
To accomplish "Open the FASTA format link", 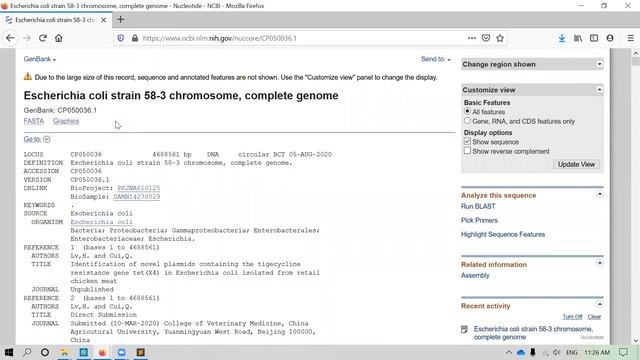I will 33,121.
